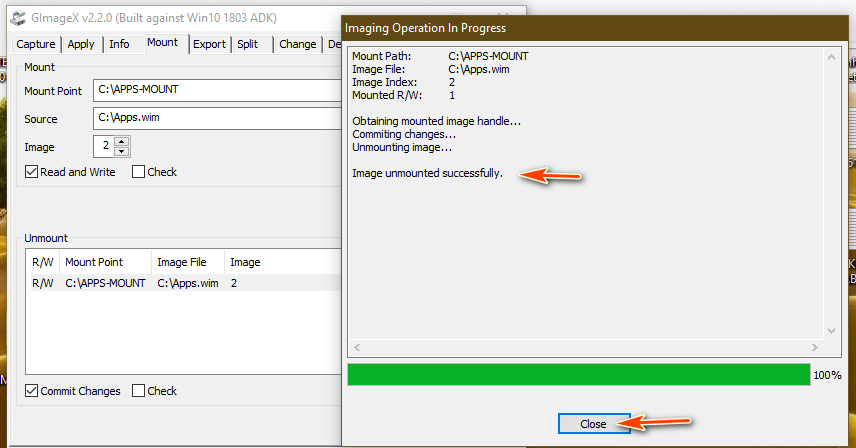Click the R/W column header

(x=43, y=262)
